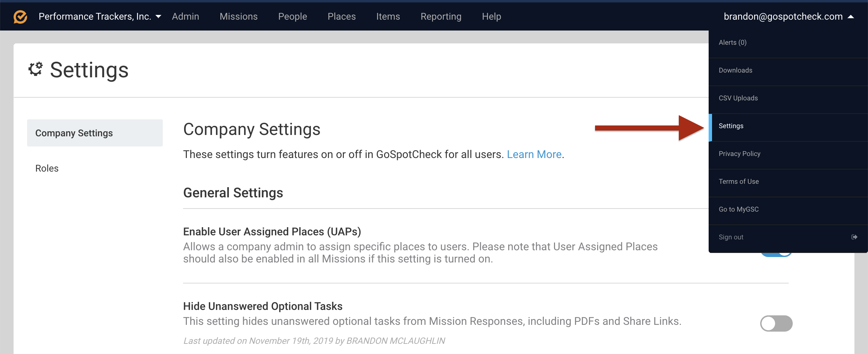Open the Places menu

coord(341,17)
